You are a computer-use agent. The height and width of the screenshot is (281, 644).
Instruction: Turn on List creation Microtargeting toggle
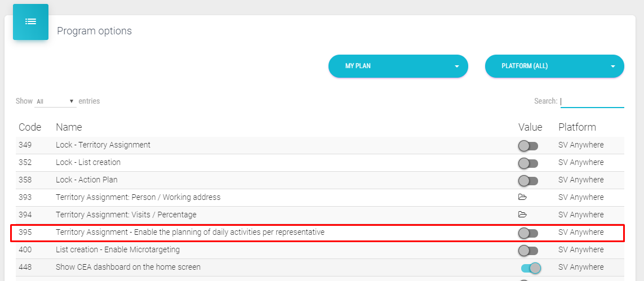point(528,251)
